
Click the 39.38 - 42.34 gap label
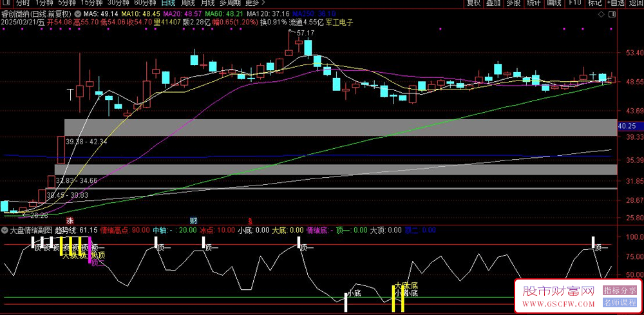(86, 142)
